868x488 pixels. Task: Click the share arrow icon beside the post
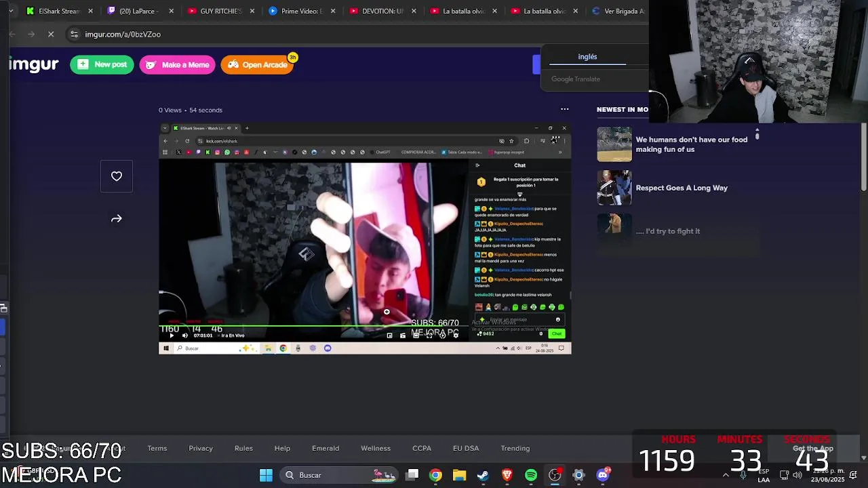(x=117, y=219)
